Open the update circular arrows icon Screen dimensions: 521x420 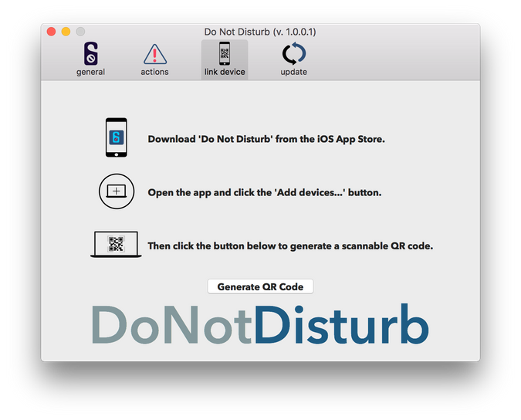293,54
